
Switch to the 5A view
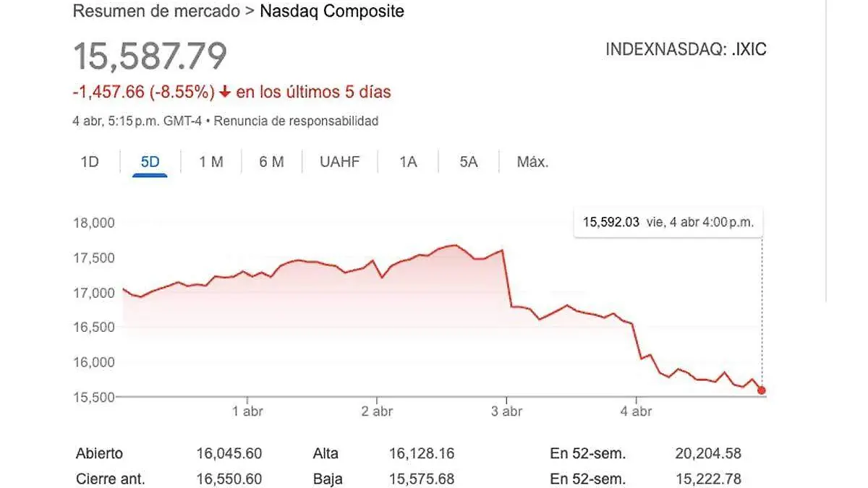tap(467, 162)
